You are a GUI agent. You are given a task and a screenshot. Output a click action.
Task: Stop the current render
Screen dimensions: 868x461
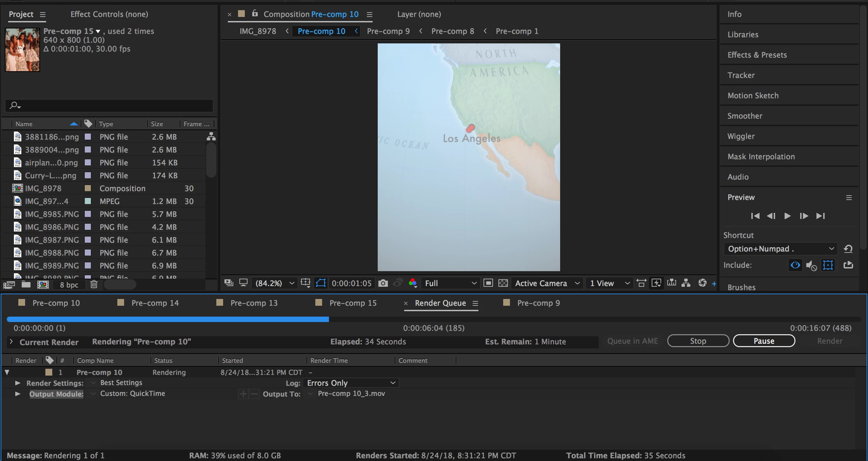[x=698, y=341]
